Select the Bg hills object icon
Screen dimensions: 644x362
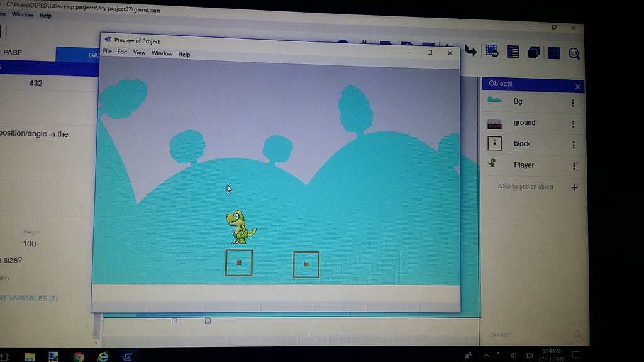coord(494,101)
